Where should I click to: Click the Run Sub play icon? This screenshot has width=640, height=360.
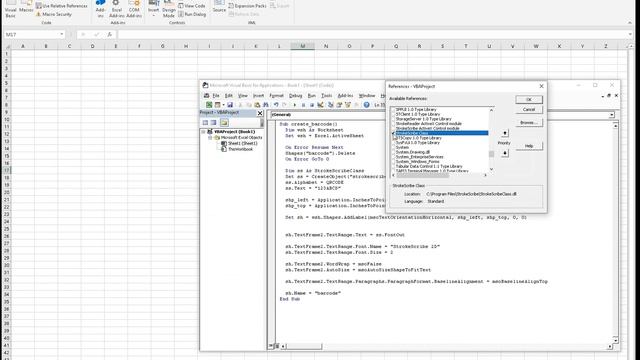295,105
